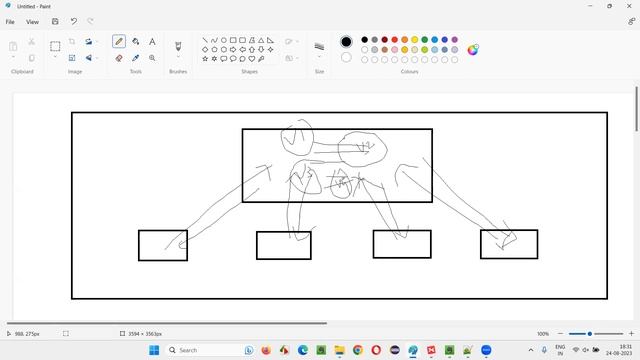Choose the Triangle shape
Screen dimensions: 640x360
pyautogui.click(x=261, y=40)
